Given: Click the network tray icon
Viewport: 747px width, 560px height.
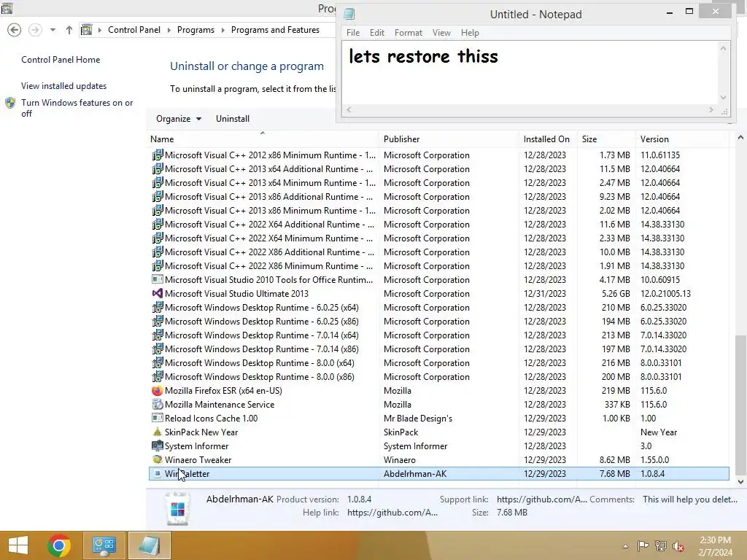Looking at the screenshot, I should tap(661, 545).
